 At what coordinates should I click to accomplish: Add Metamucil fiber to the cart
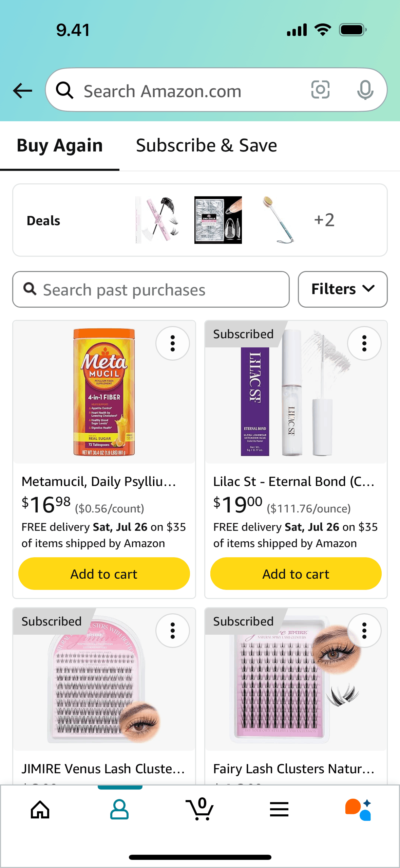(104, 574)
